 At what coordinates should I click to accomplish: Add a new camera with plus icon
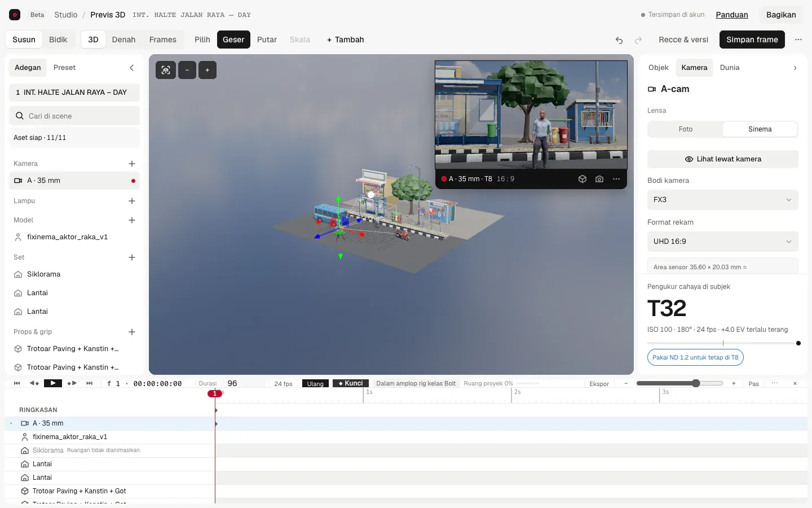click(132, 164)
